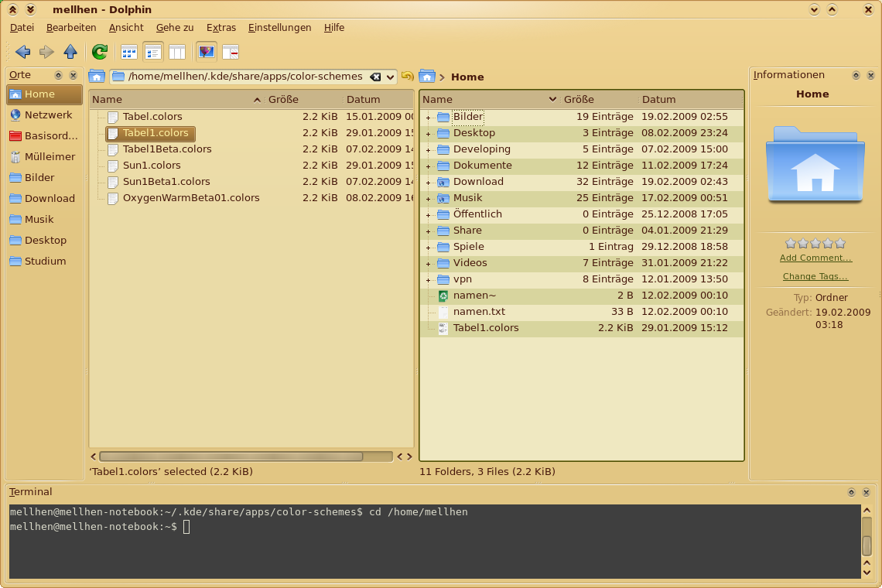Open the Einstellungen menu
This screenshot has width=882, height=588.
tap(279, 28)
